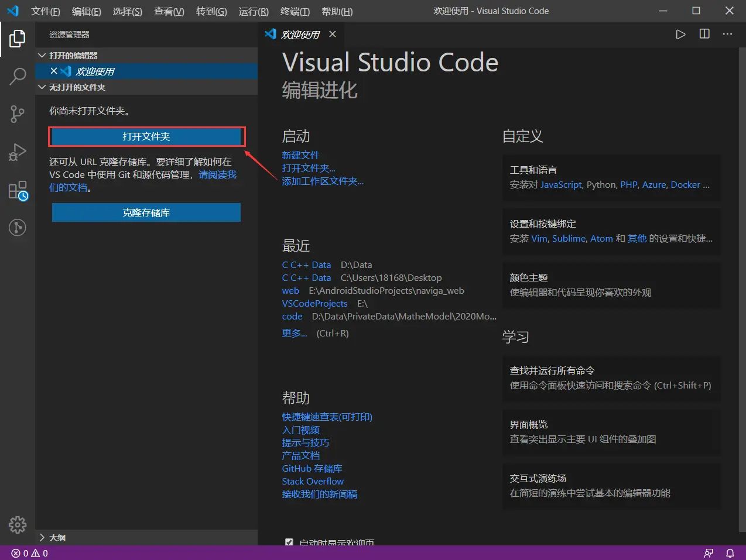Viewport: 746px width, 560px height.
Task: Open recent C C++ Data in D:\Data
Action: coord(306,265)
